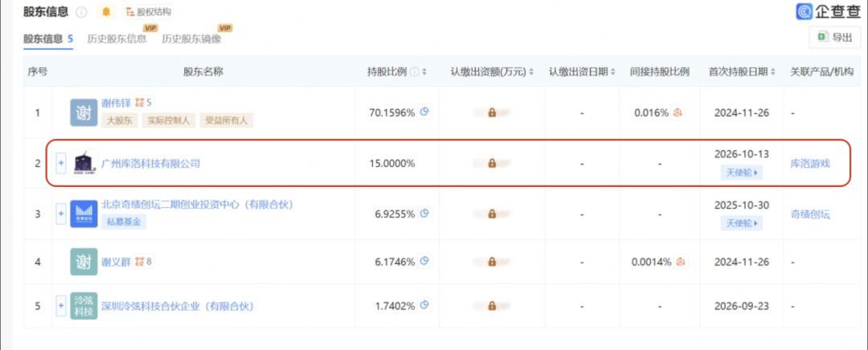Screen dimensions: 868x350
Task: Click the 大股东 tag
Action: pos(120,120)
